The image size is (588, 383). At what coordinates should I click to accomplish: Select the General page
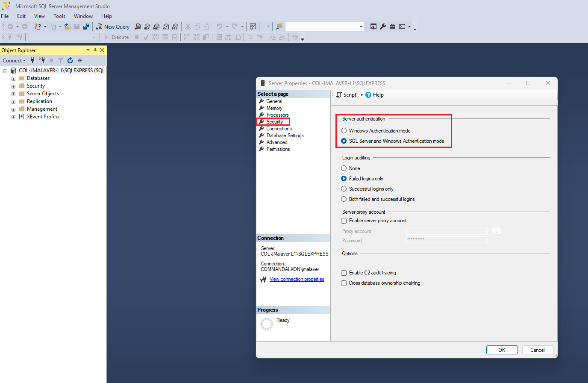pyautogui.click(x=274, y=101)
